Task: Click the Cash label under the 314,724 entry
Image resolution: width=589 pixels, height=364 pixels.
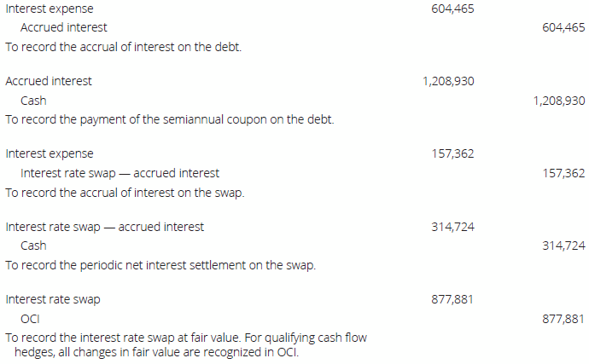Action: coord(33,246)
